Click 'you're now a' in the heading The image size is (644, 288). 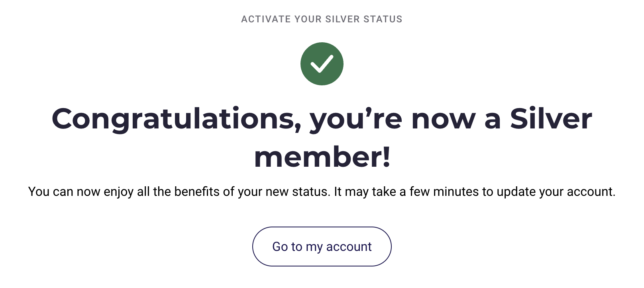[x=405, y=119]
